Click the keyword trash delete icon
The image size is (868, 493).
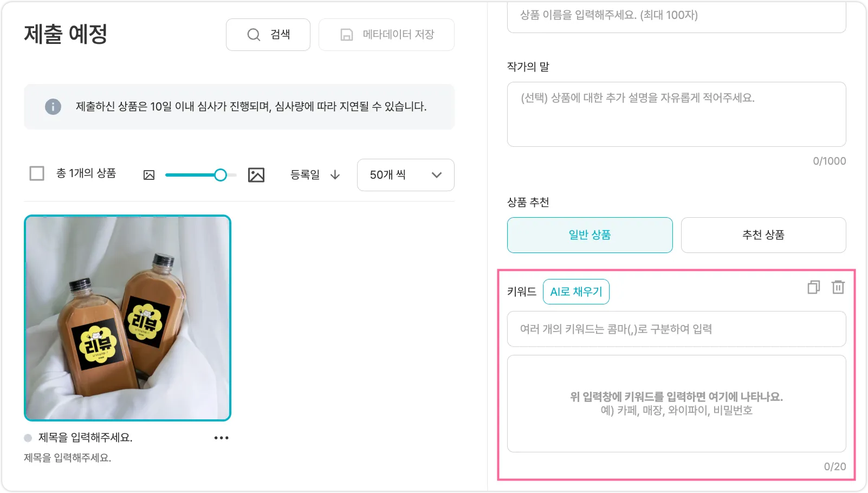pos(838,287)
